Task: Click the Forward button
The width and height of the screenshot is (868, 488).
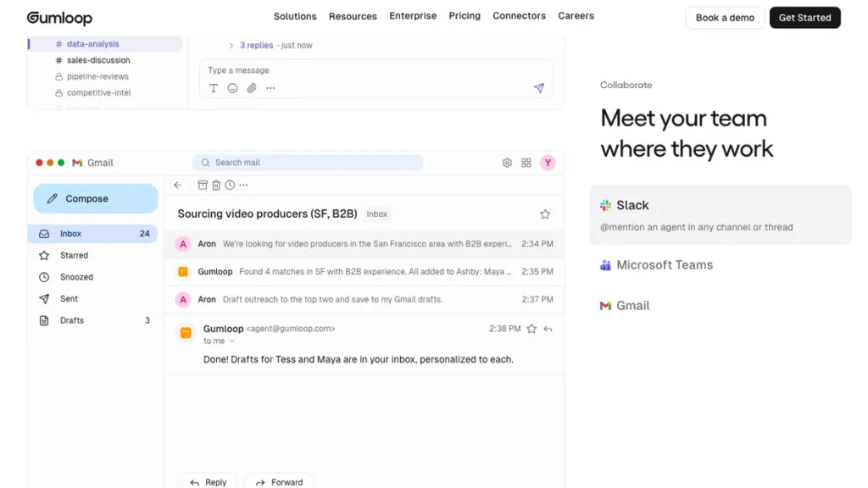Action: pyautogui.click(x=279, y=482)
